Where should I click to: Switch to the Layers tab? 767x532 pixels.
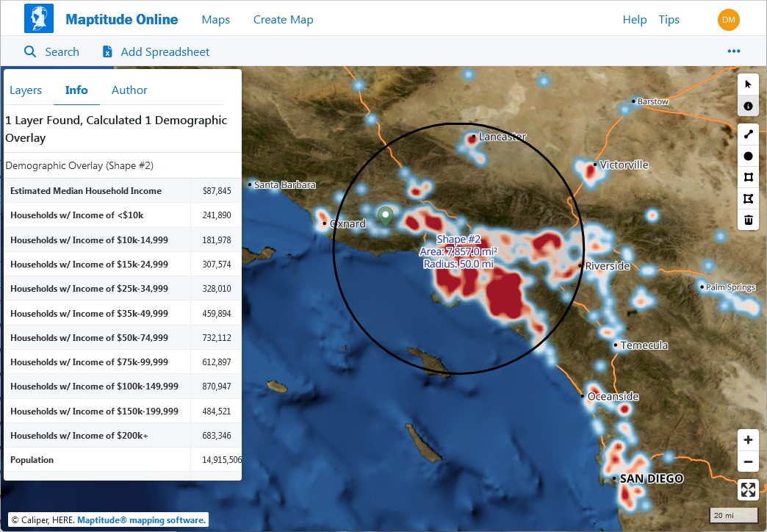pos(26,90)
